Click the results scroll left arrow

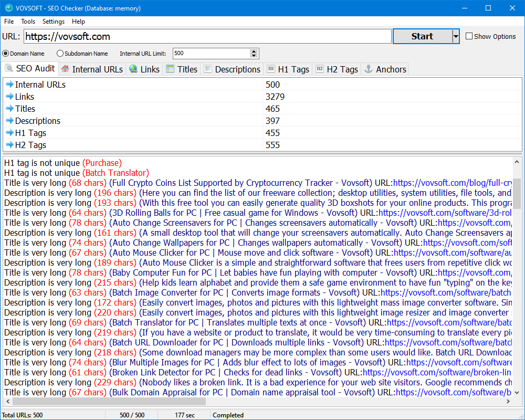8,401
